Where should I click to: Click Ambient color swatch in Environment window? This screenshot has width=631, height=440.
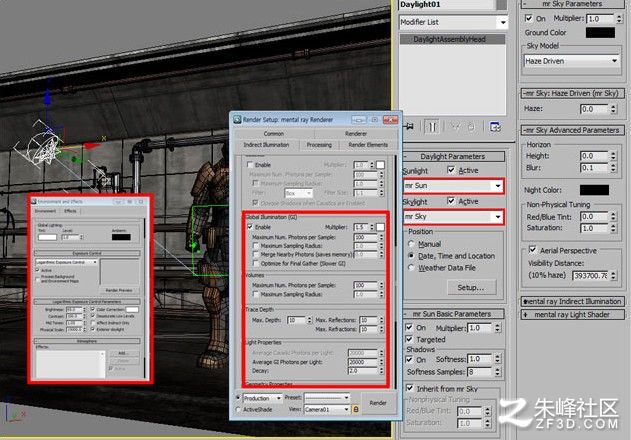[121, 237]
